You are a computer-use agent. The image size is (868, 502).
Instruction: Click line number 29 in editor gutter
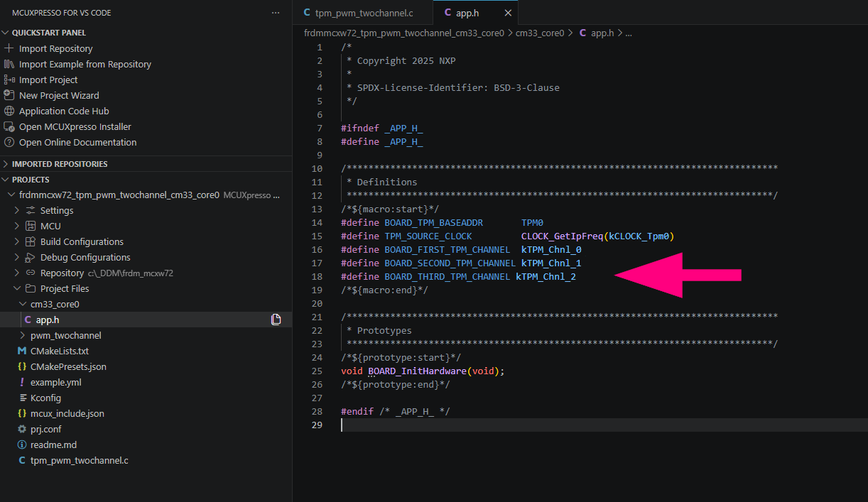317,425
